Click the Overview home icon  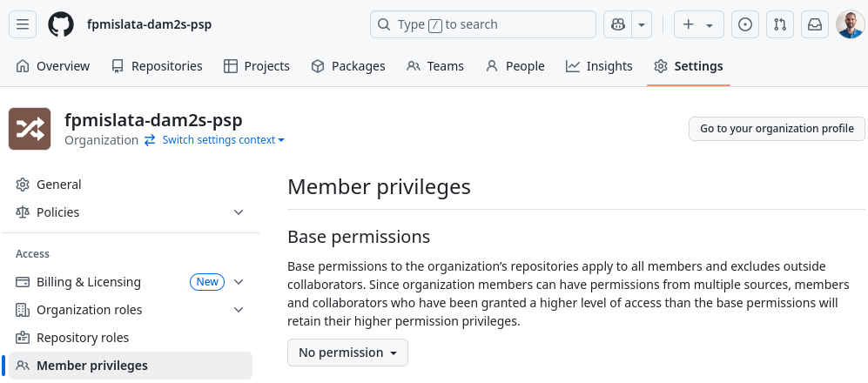(23, 66)
